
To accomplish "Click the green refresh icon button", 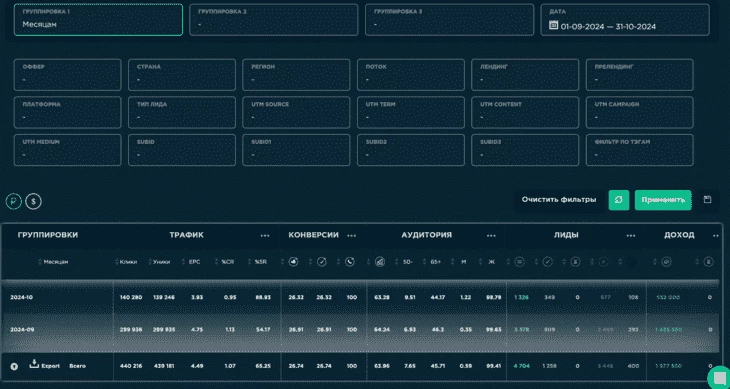I will [619, 200].
